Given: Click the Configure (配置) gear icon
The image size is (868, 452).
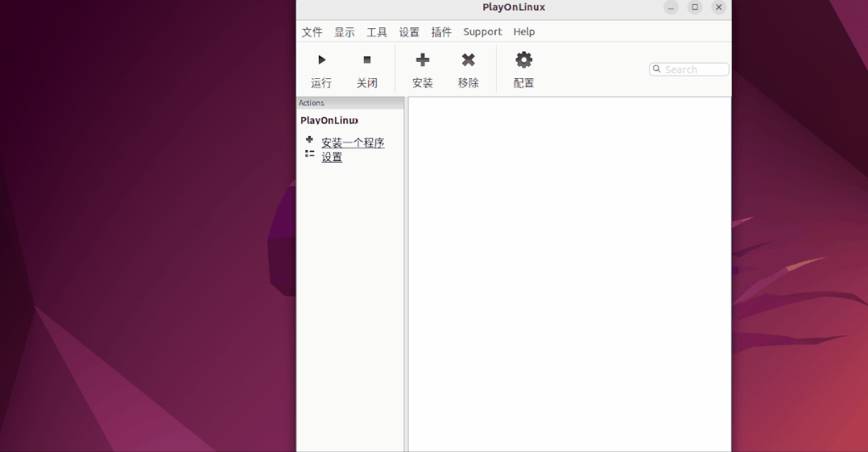Looking at the screenshot, I should coord(523,60).
